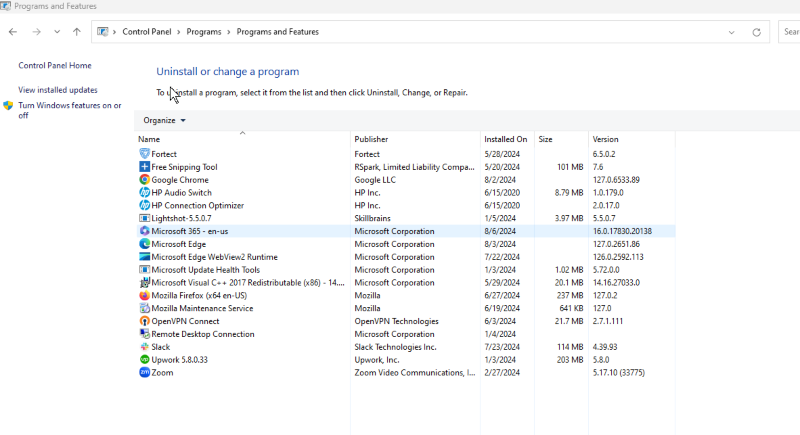Click the Mozilla Maintenance Service icon
The height and width of the screenshot is (435, 800).
144,308
